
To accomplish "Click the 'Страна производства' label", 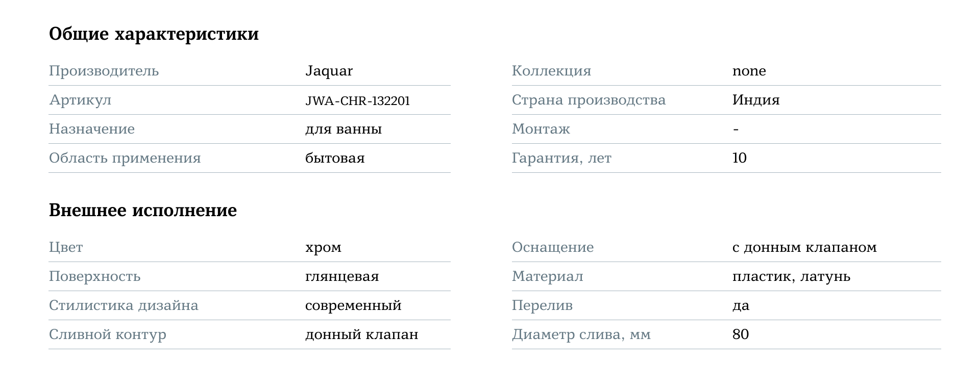I will coord(589,100).
